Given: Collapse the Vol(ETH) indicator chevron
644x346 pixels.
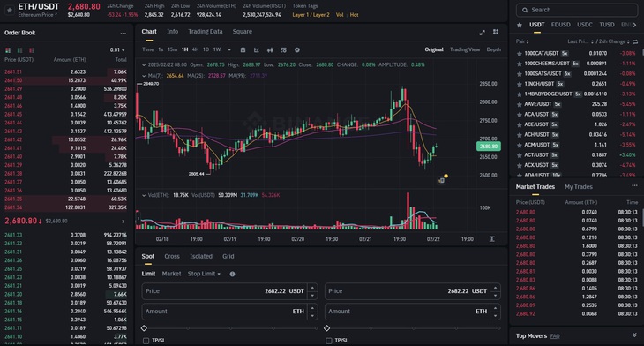Looking at the screenshot, I should [144, 195].
